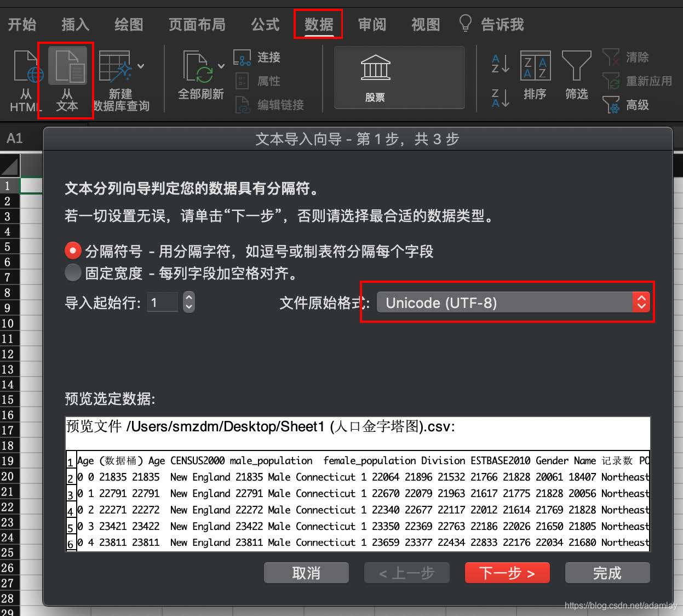Screen dimensions: 683x616
Task: Select the 固定宽度 (Fixed width) radio button
Action: (x=73, y=272)
